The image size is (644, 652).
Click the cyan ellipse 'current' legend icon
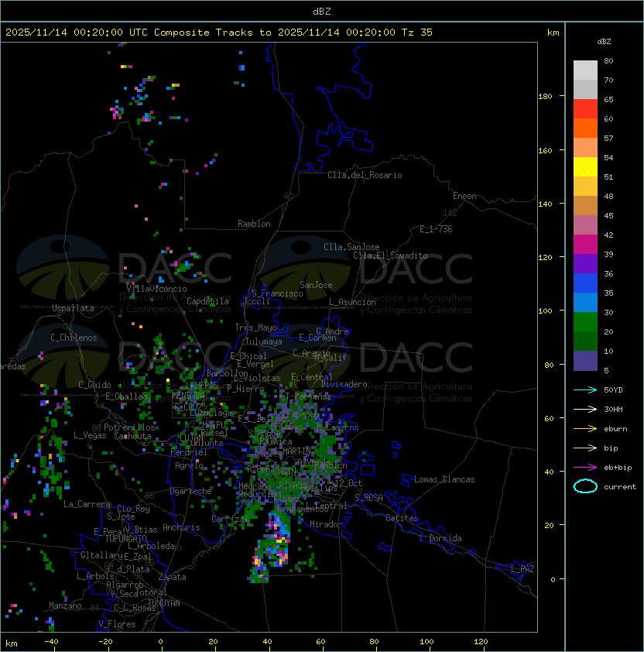click(x=585, y=486)
